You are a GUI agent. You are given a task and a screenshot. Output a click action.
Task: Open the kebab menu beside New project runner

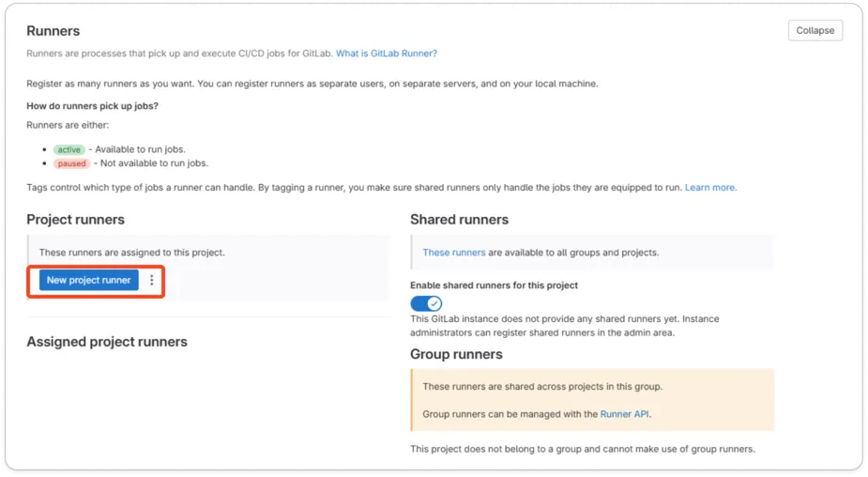(152, 280)
